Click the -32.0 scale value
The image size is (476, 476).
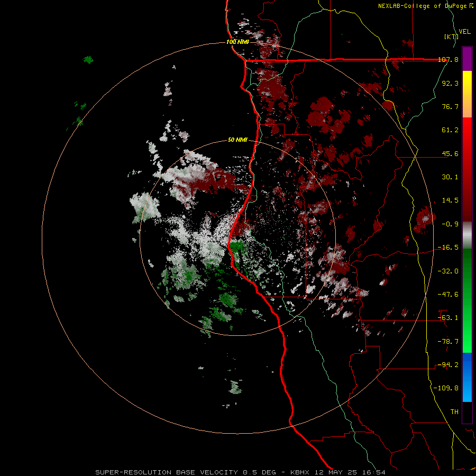(x=448, y=271)
